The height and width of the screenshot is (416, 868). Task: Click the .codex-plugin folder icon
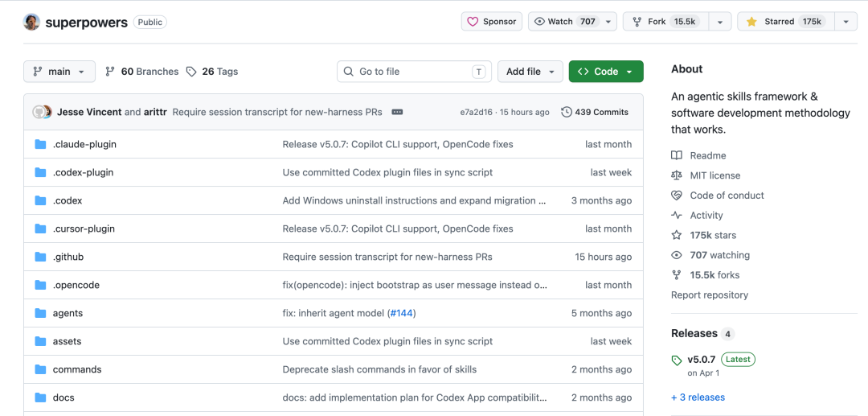click(40, 172)
